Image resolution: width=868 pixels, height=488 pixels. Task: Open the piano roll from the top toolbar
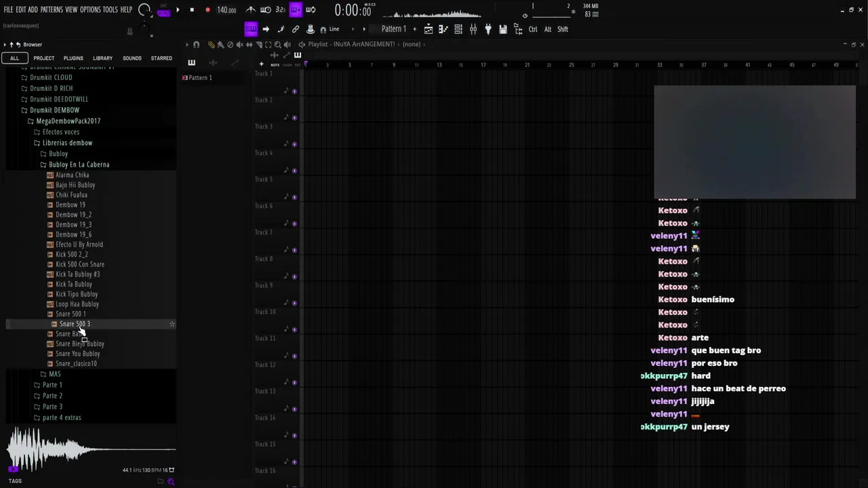coord(443,29)
